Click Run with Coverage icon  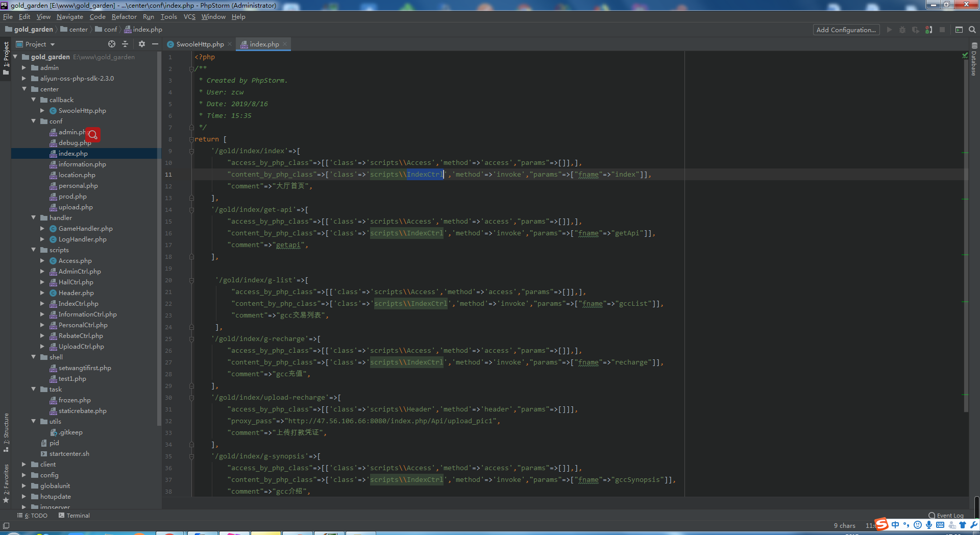(x=916, y=30)
